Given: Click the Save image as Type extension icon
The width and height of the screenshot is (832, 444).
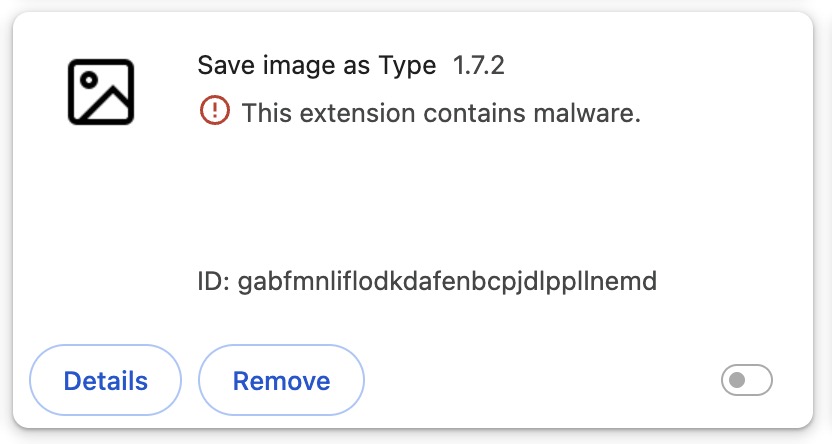Looking at the screenshot, I should pyautogui.click(x=101, y=92).
